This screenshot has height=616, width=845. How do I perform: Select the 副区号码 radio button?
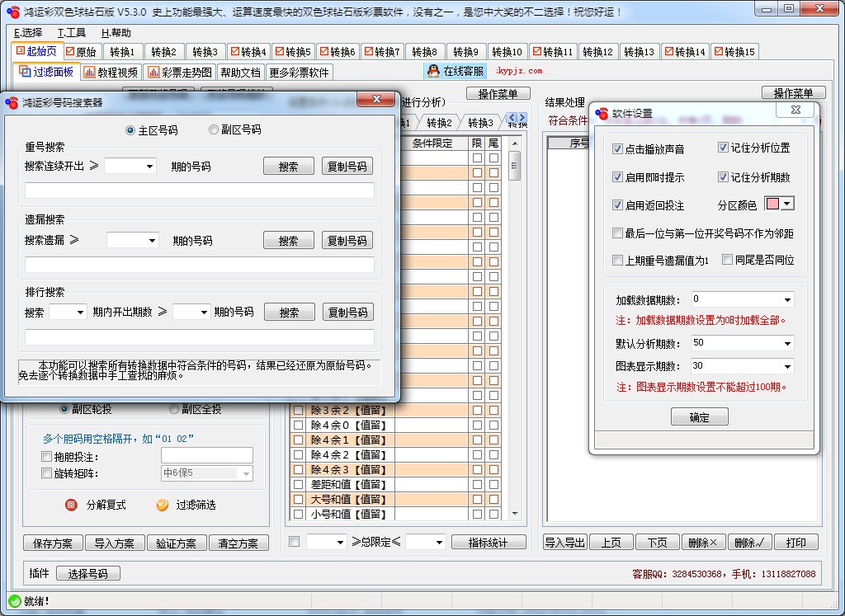213,130
